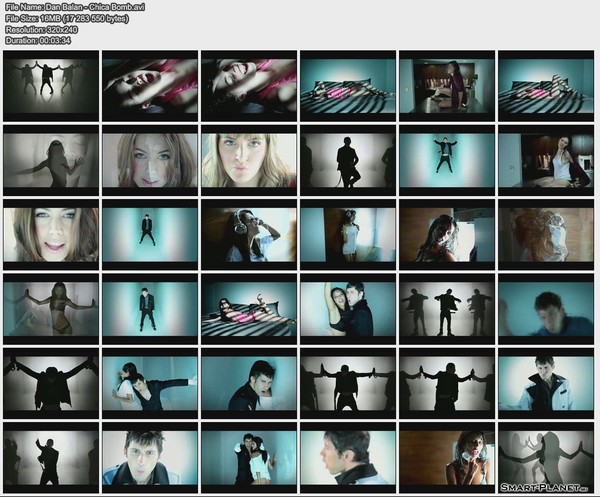Viewport: 600px width, 497px height.
Task: Open thumbnail of dark-haired woman near wooden wall
Action: (x=447, y=235)
